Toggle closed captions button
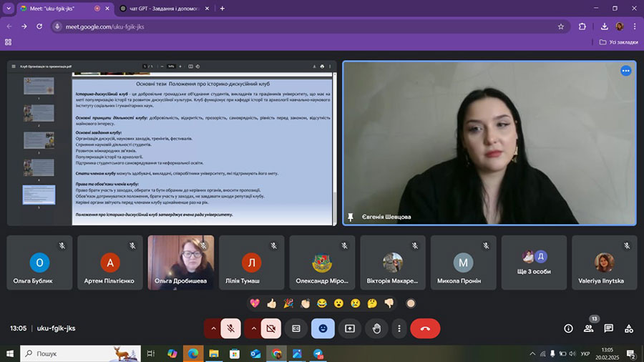The width and height of the screenshot is (644, 362). (296, 328)
